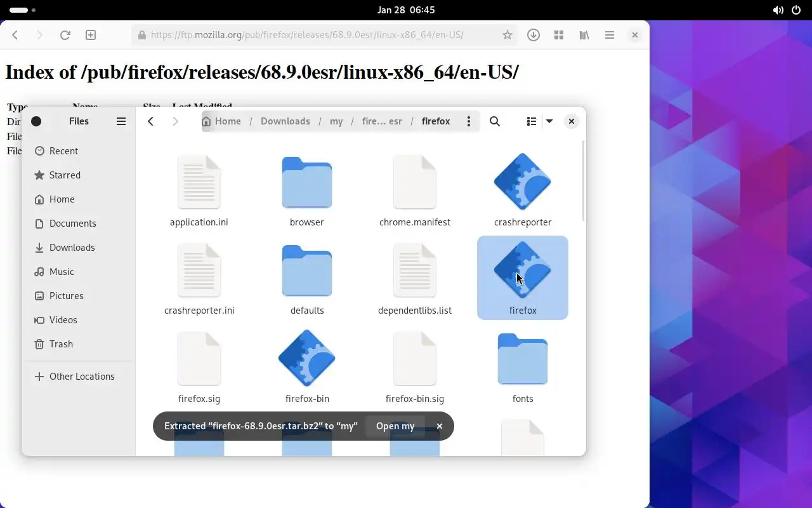
Task: Select Trash in the sidebar
Action: (x=79, y=344)
